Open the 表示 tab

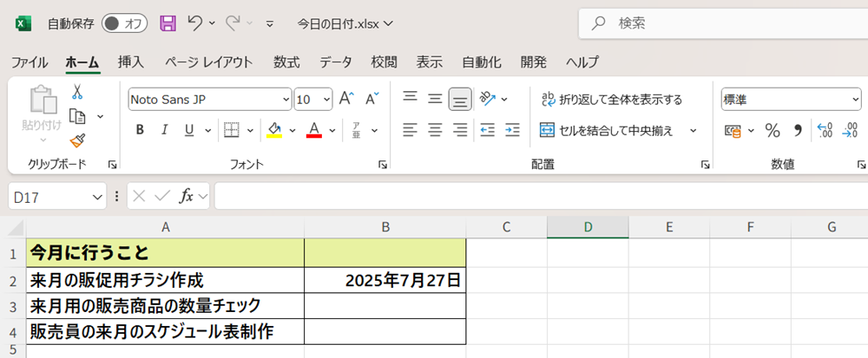430,62
